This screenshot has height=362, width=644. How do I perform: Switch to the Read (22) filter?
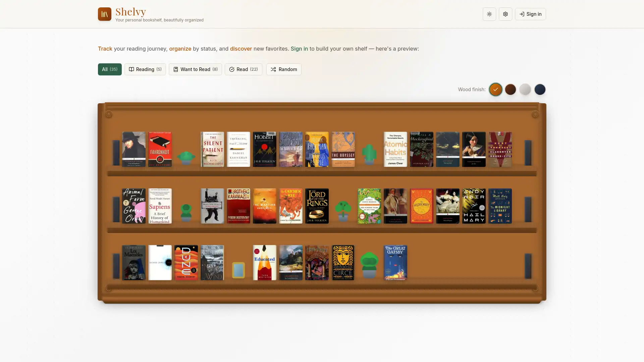[x=243, y=69]
